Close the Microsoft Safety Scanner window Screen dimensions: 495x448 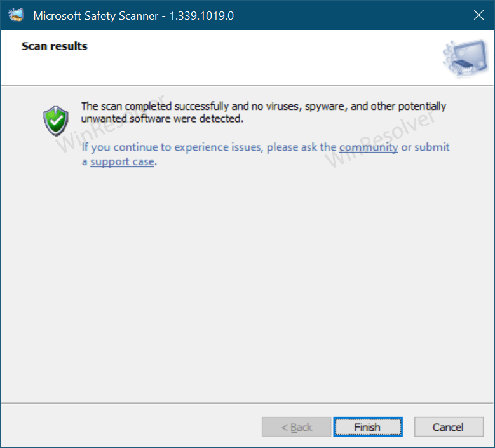pyautogui.click(x=478, y=15)
